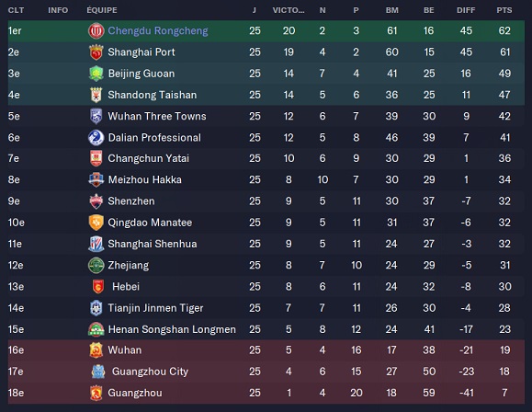Image resolution: width=532 pixels, height=412 pixels.
Task: Click the Guangzhou City light-blue badge
Action: pos(98,372)
